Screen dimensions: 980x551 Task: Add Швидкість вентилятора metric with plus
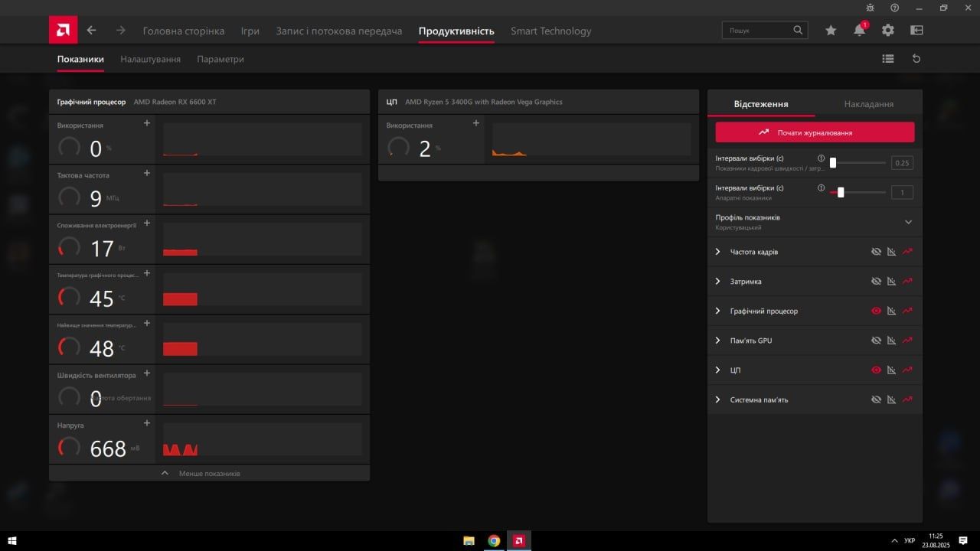[147, 373]
